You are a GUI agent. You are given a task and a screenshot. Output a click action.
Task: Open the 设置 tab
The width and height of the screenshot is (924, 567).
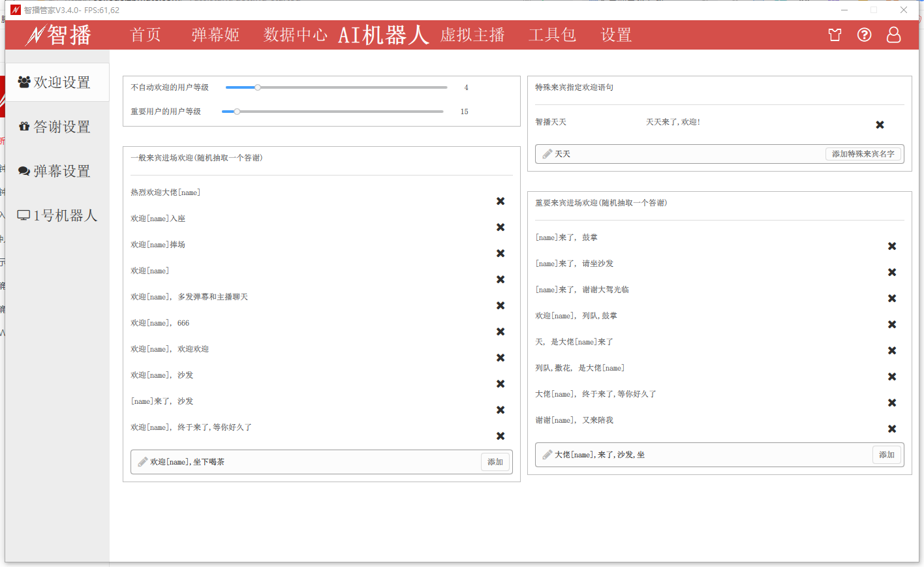(616, 35)
